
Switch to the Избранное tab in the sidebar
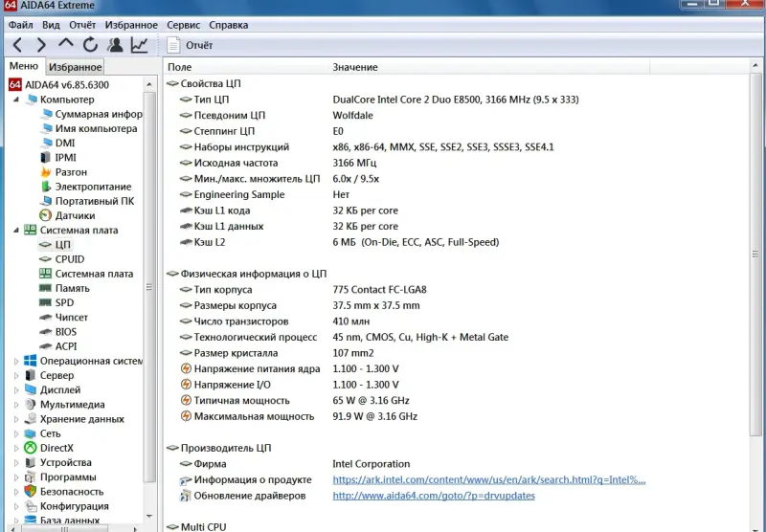76,67
